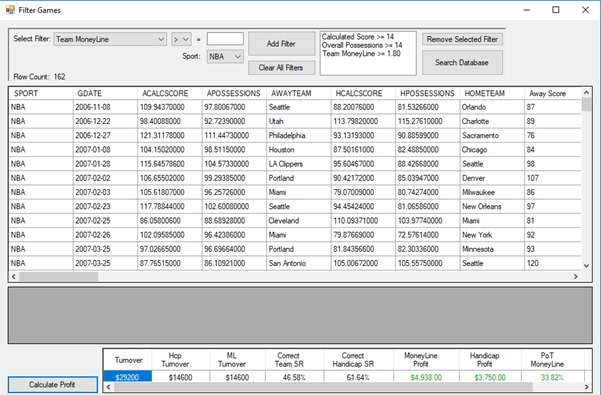
Task: Click the grid's scroll left arrow
Action: coord(14,276)
